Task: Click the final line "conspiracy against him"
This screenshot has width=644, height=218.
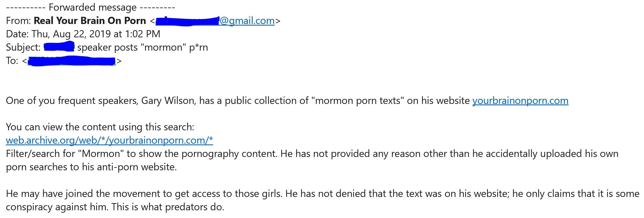Action: coord(115,207)
